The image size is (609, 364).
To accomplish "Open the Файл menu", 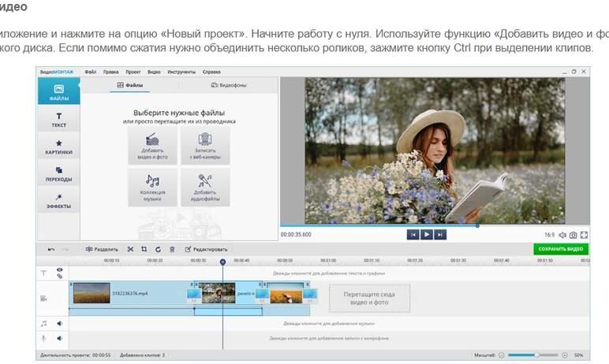I will tap(91, 72).
